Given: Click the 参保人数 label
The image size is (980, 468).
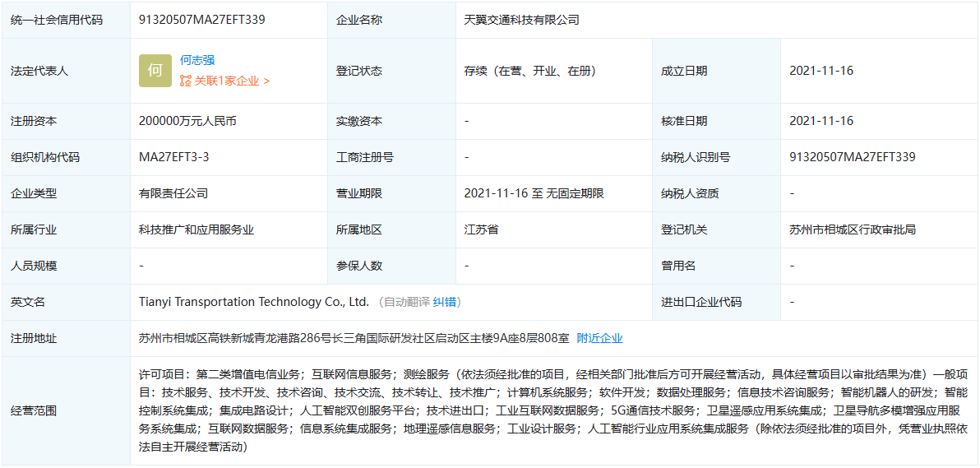Looking at the screenshot, I should click(358, 266).
